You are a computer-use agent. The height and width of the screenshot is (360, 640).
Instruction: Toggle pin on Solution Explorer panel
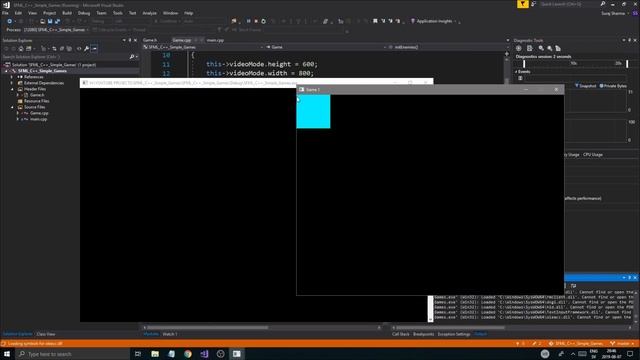tap(130, 40)
